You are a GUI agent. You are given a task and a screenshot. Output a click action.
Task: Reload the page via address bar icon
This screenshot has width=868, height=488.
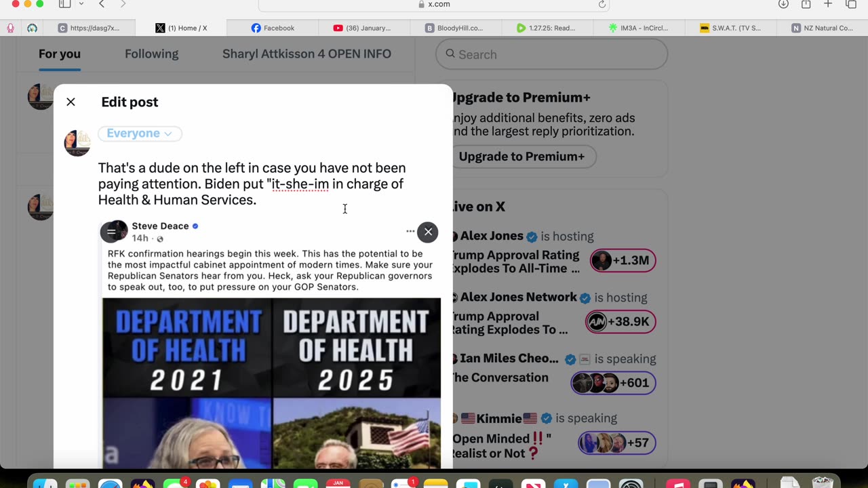[x=601, y=4]
